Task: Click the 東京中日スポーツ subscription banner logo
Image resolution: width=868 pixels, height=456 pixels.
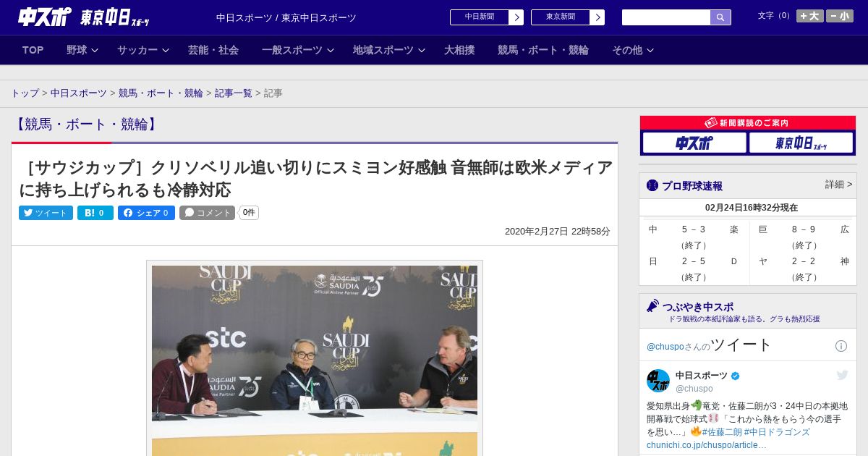Action: (x=801, y=143)
